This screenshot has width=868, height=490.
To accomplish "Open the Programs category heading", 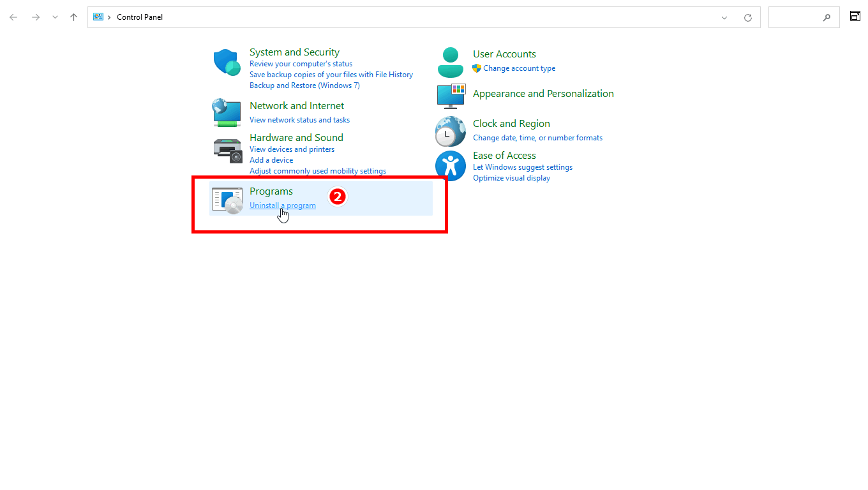I will click(x=271, y=191).
